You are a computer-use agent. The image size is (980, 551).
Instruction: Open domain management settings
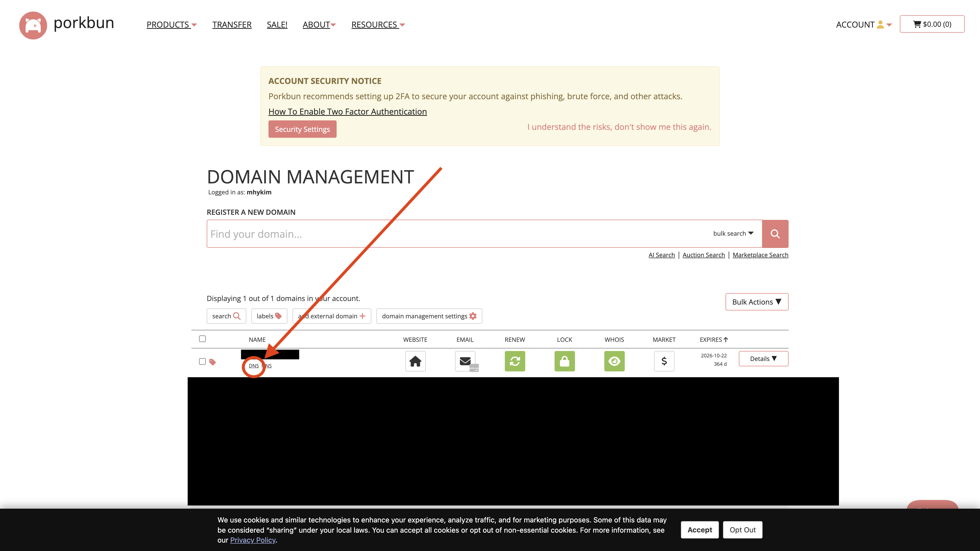coord(429,316)
